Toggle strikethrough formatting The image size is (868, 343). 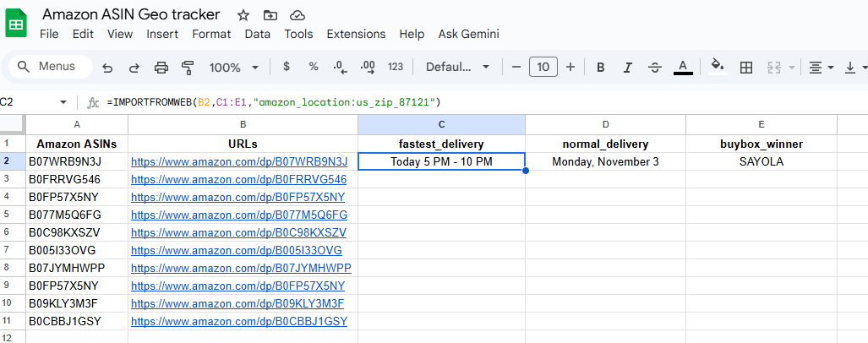click(x=654, y=68)
